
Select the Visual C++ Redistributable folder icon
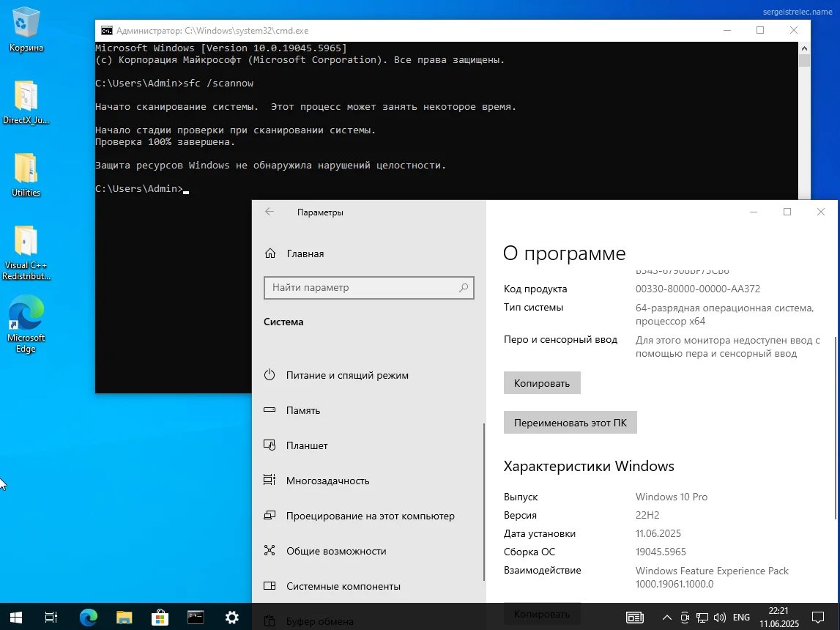coord(26,253)
